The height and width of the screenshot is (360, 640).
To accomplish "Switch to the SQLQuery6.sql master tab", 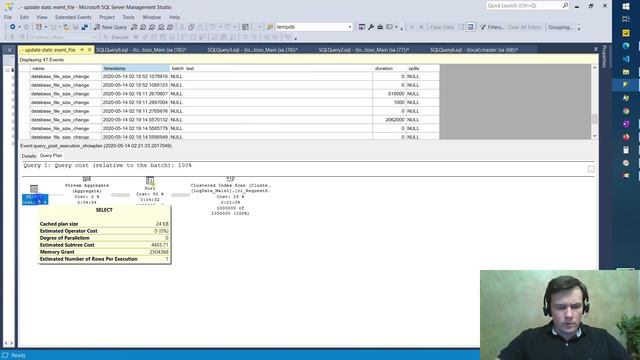I will tap(474, 50).
